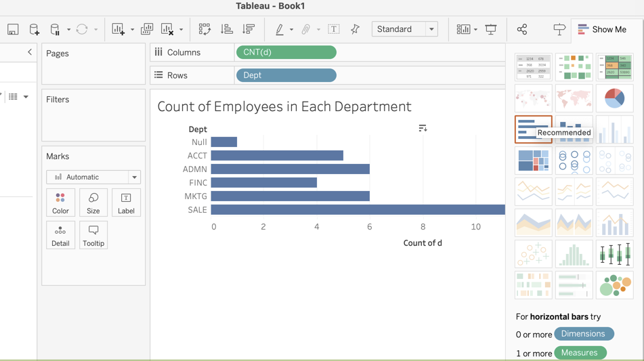Sort bars descending from the toolbar

click(x=249, y=29)
